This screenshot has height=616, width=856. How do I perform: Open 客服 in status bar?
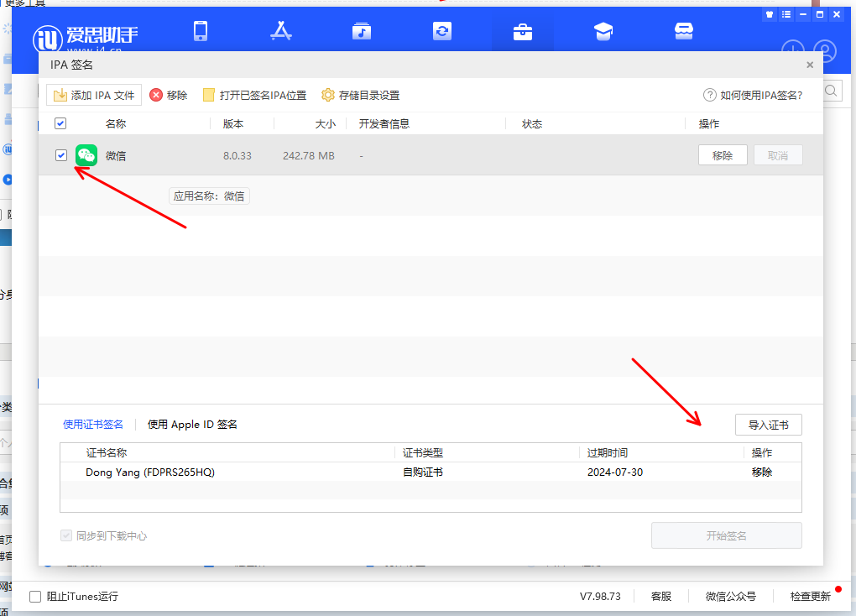click(661, 597)
